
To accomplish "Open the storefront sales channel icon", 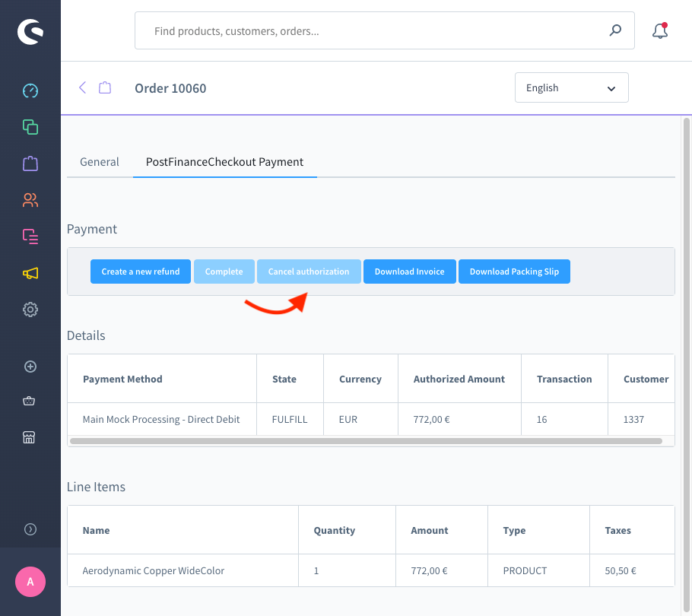I will pyautogui.click(x=30, y=437).
